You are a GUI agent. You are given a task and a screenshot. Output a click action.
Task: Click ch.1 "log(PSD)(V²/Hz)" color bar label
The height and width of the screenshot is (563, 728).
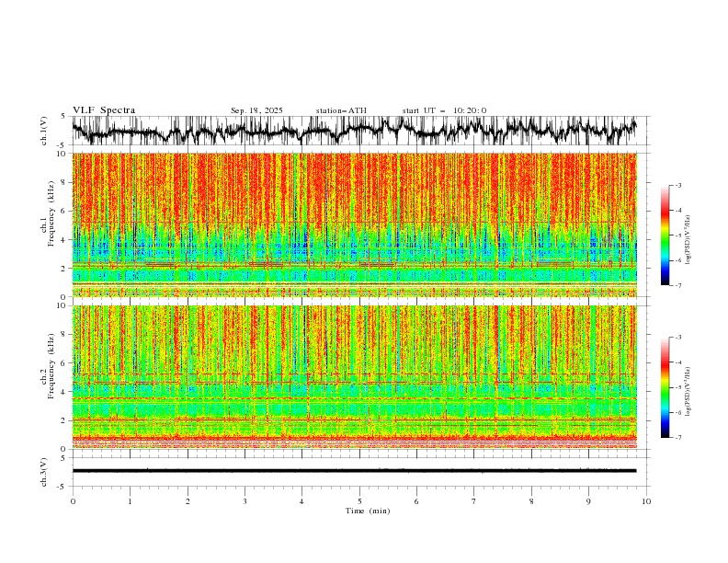click(688, 240)
